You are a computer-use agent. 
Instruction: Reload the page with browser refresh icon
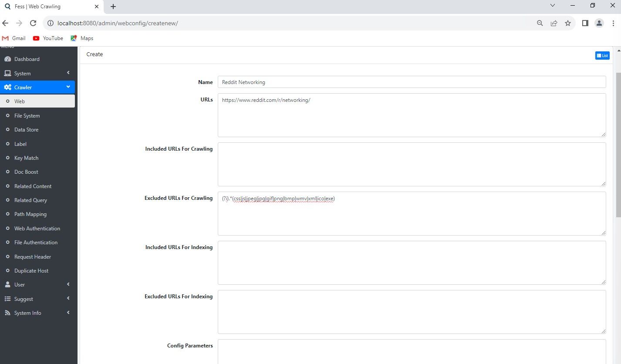click(33, 23)
